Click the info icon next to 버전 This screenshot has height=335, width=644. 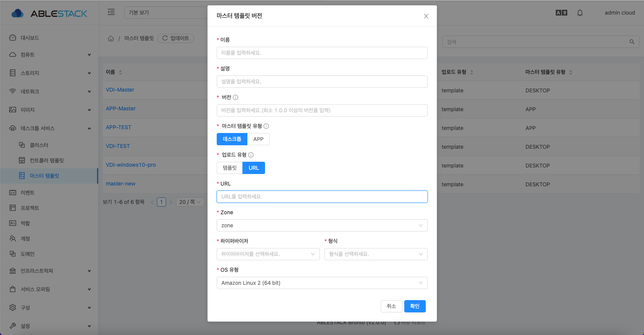point(236,97)
